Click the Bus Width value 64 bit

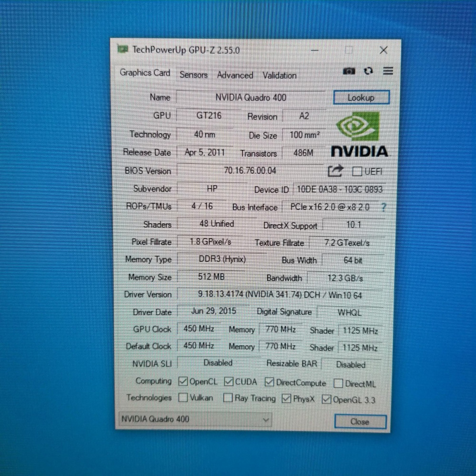click(353, 260)
